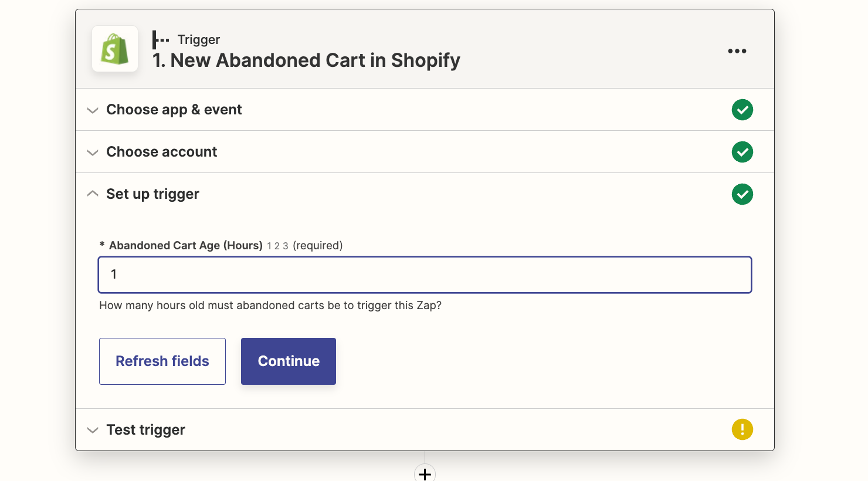Click the green checkmark beside Choose account

(742, 152)
